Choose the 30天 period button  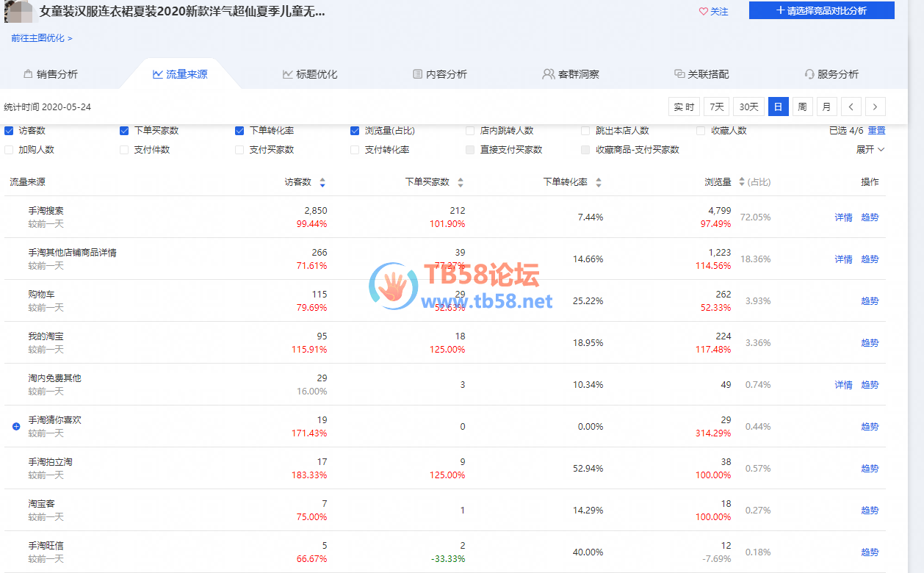tap(748, 107)
